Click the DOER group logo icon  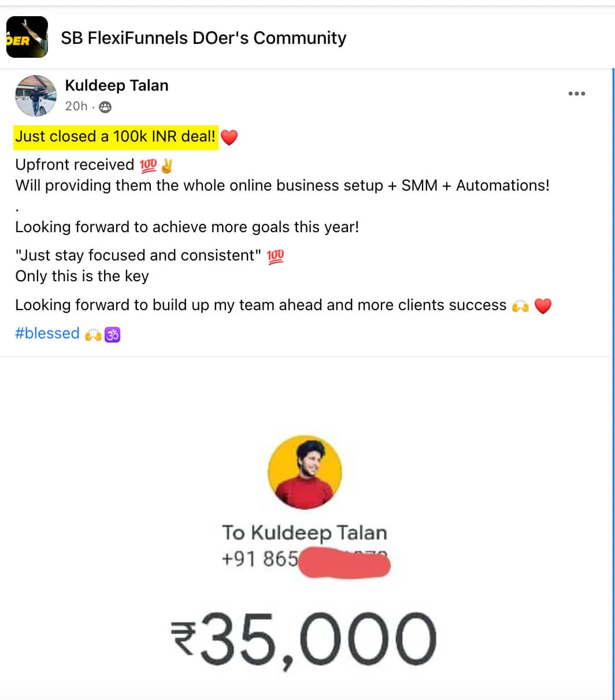click(27, 38)
